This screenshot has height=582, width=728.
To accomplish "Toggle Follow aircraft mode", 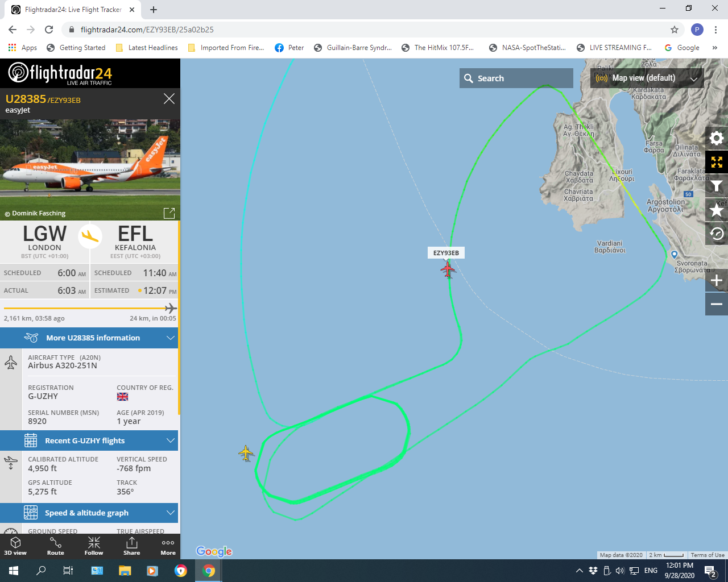I will [94, 546].
